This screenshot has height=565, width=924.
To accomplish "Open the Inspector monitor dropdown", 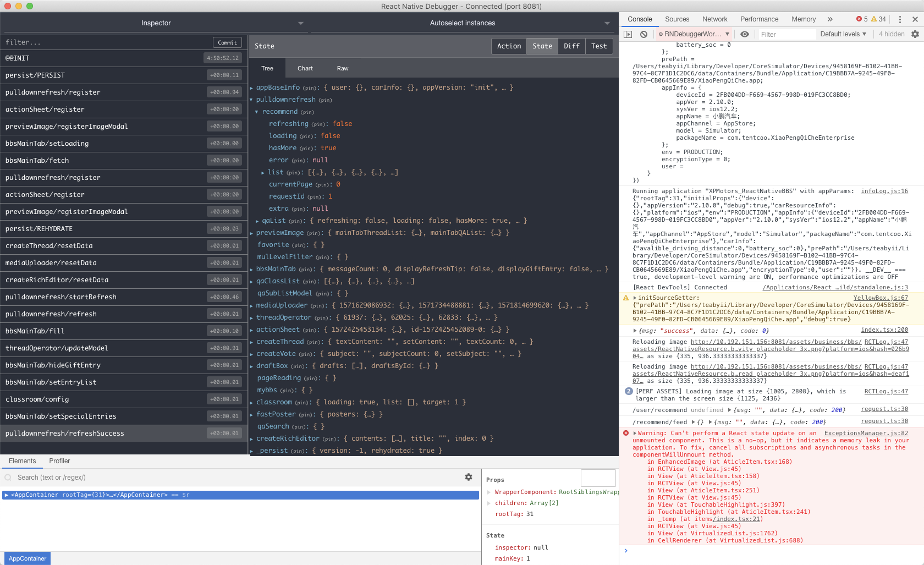I will [156, 23].
